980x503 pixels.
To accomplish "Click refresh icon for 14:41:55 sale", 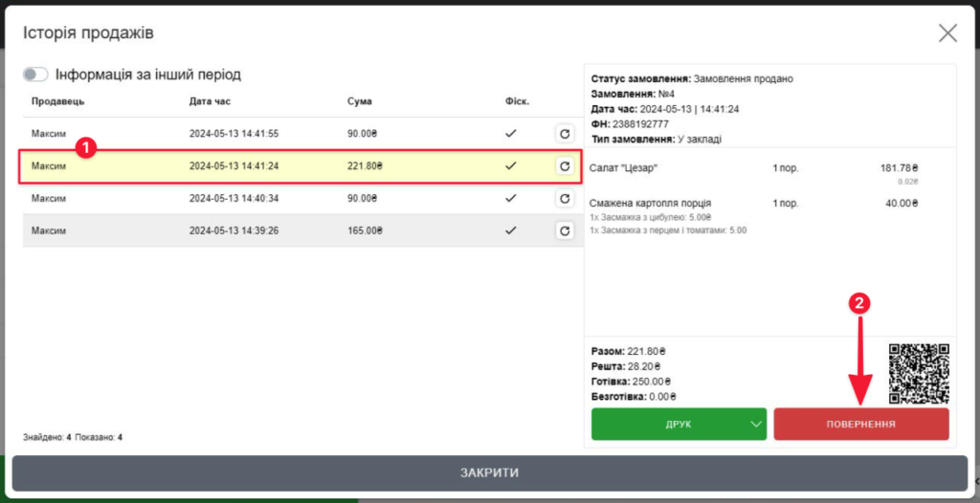I will click(565, 134).
